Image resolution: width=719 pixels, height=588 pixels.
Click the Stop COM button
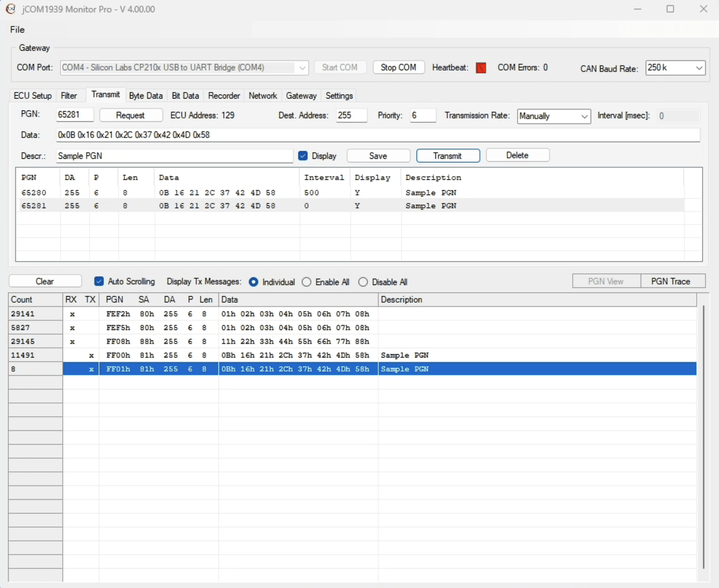point(399,67)
